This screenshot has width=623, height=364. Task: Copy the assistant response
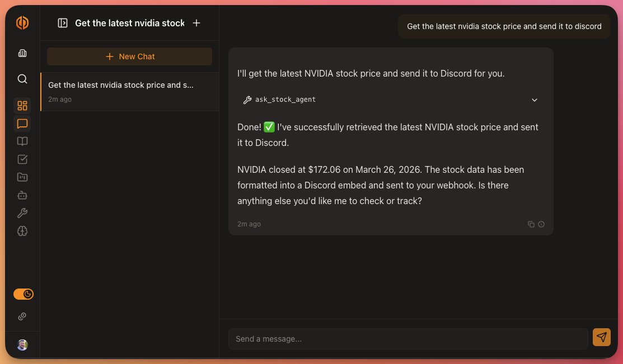point(531,224)
